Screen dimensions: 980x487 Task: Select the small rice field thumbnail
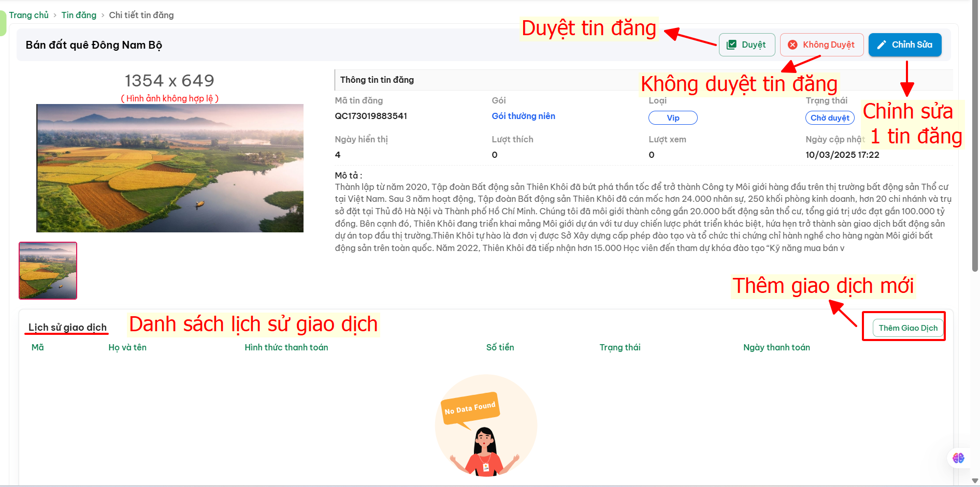tap(48, 271)
